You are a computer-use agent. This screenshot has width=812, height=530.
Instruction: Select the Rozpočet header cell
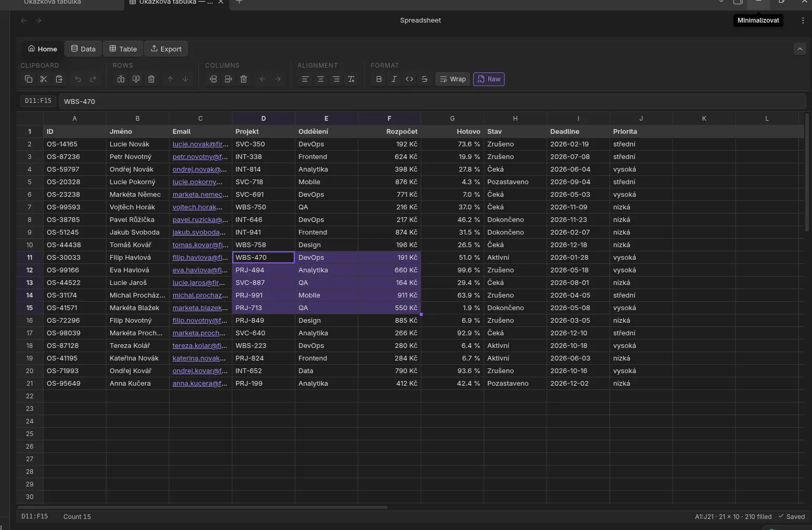pos(389,132)
